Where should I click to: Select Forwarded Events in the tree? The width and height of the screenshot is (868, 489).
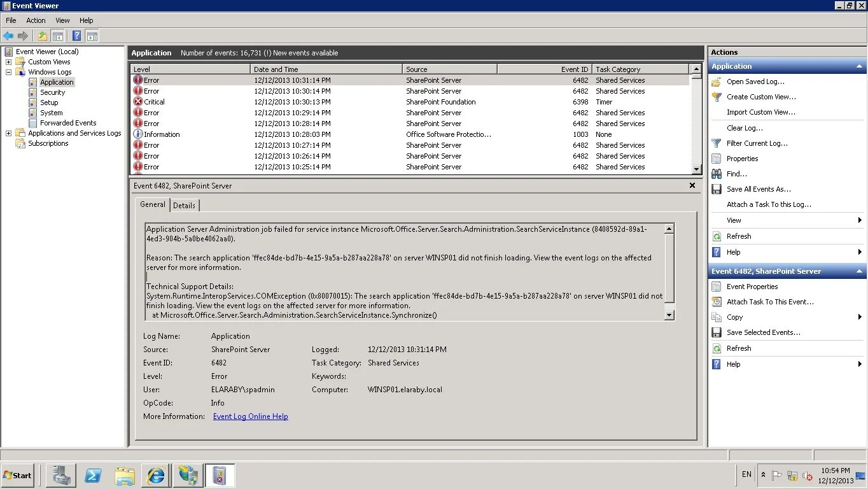pyautogui.click(x=68, y=123)
